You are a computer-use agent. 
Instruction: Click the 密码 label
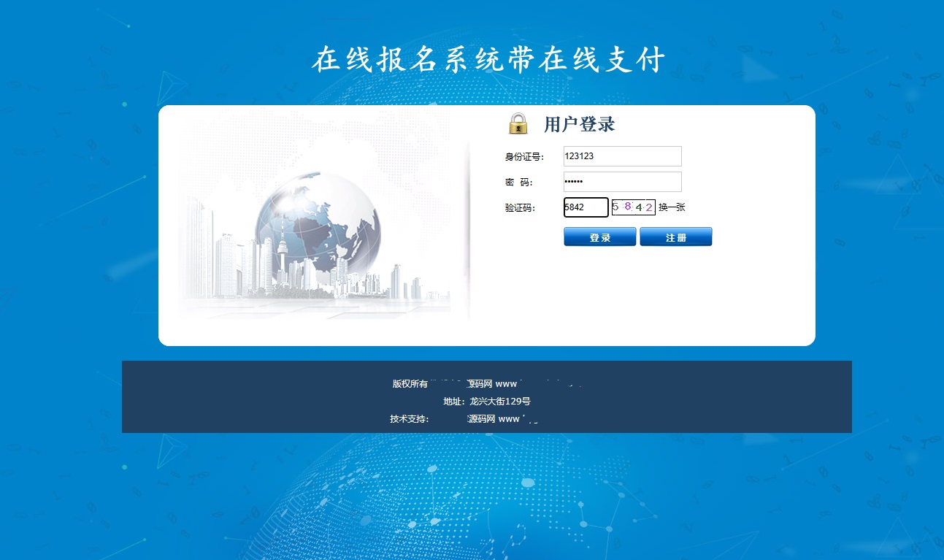(518, 183)
